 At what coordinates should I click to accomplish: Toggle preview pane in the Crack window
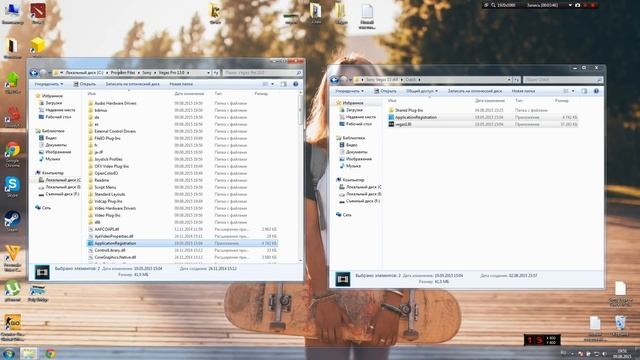(x=584, y=91)
